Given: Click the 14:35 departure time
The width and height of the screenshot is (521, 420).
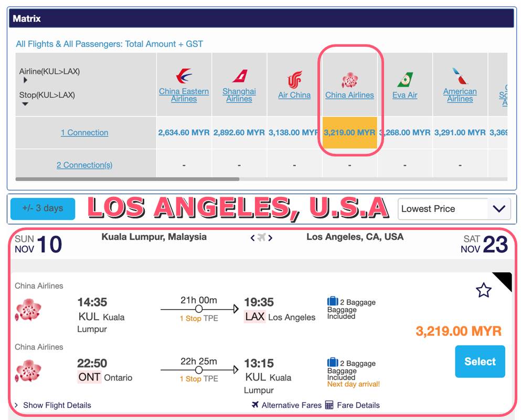Looking at the screenshot, I should (x=92, y=302).
